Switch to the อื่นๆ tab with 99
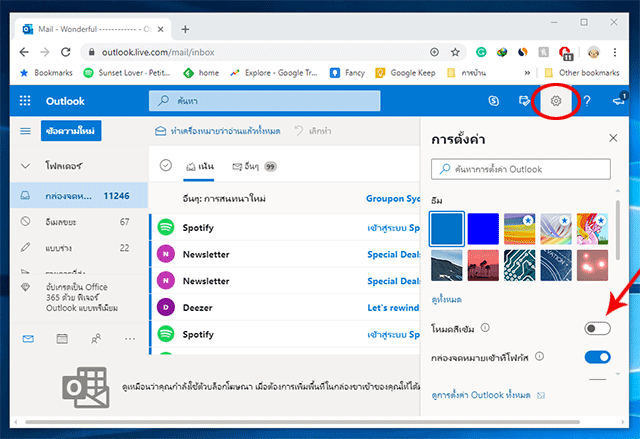 255,166
